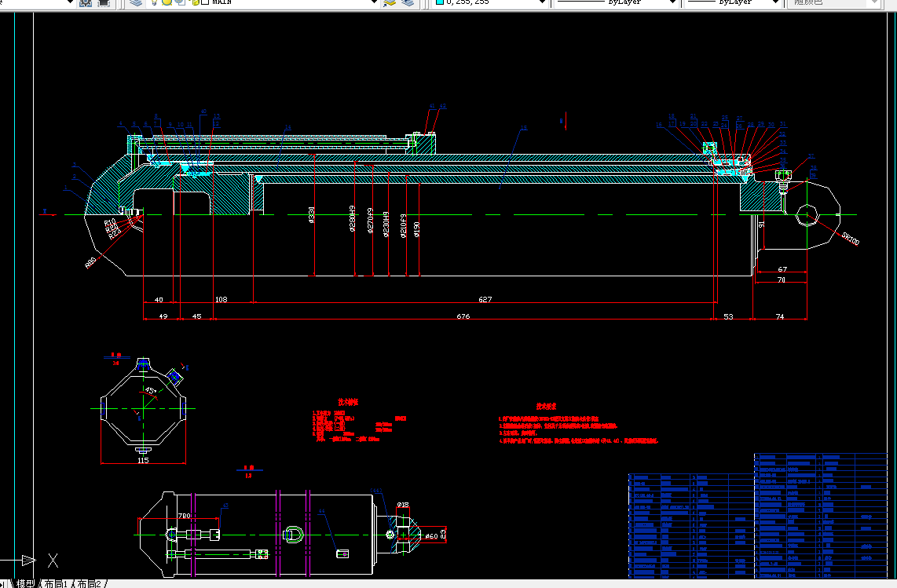This screenshot has height=588, width=897.
Task: Select the 67 dimension text
Action: [x=782, y=269]
